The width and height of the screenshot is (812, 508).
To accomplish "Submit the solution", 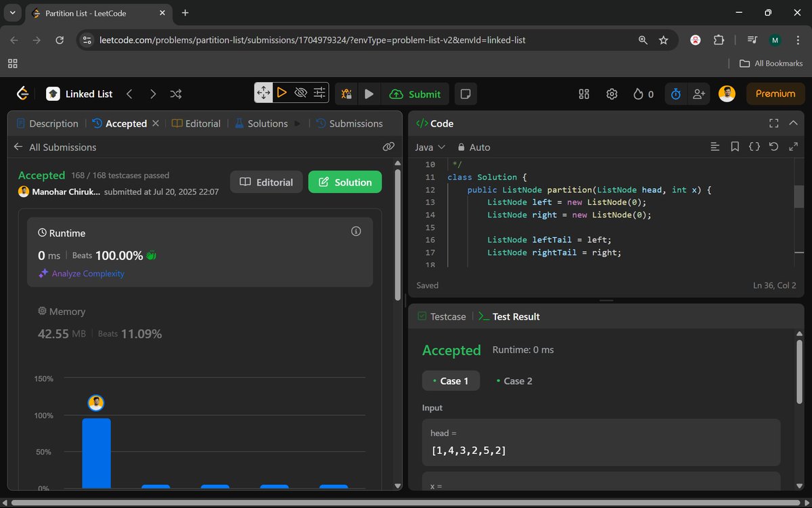I will pos(415,94).
